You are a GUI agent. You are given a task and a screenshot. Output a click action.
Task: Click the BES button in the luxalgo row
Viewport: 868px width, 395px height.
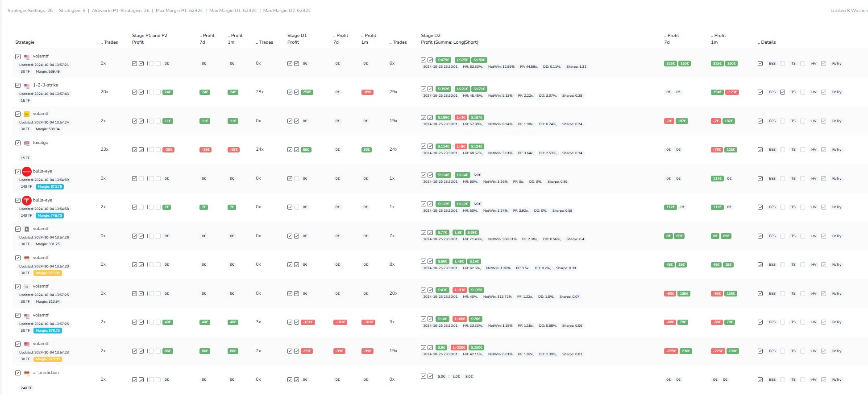pos(772,150)
